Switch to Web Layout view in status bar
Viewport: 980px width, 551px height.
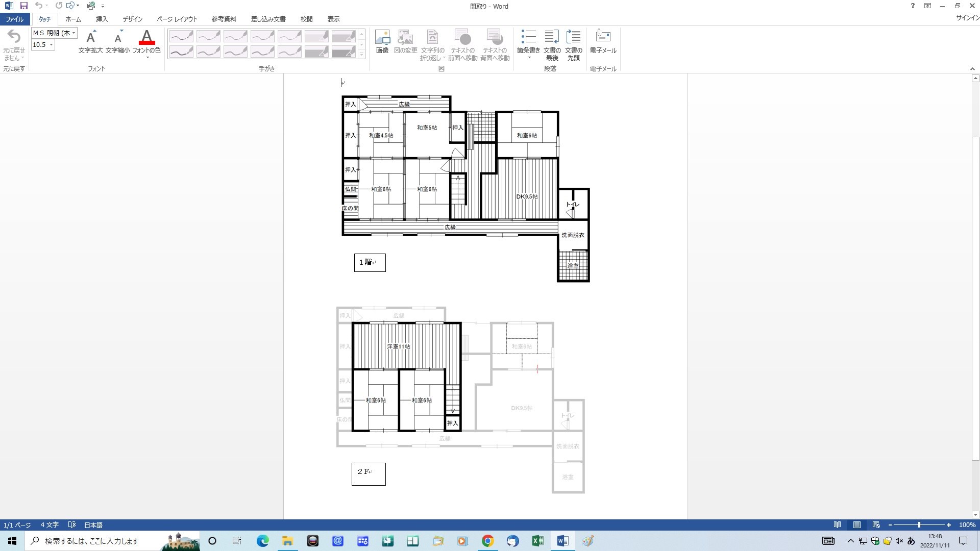pos(876,525)
